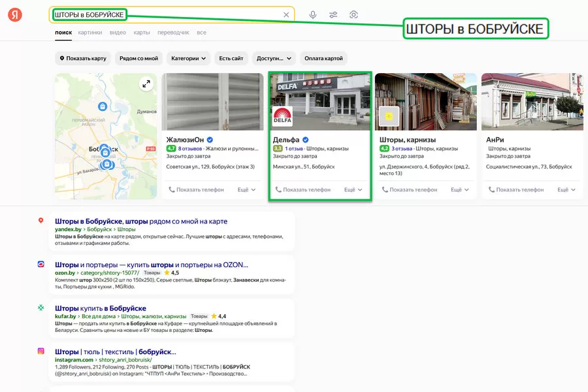The width and height of the screenshot is (588, 392).
Task: Open Шторы в Бобруйске на карте result
Action: pyautogui.click(x=141, y=221)
